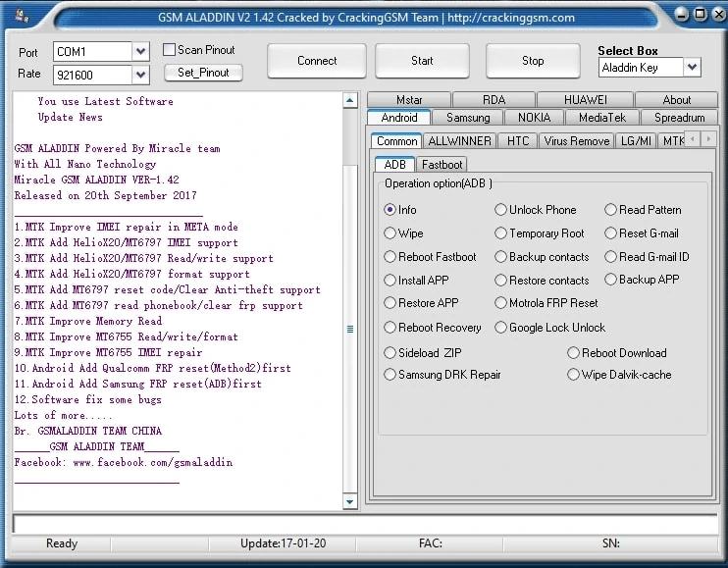Open the NOKIA tab
The image size is (728, 568).
[534, 118]
